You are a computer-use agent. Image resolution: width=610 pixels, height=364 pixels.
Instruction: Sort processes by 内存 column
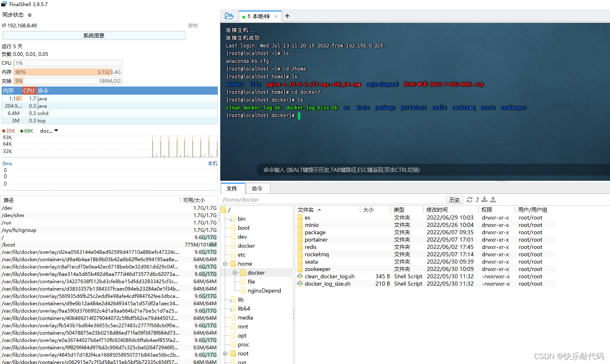[11, 91]
